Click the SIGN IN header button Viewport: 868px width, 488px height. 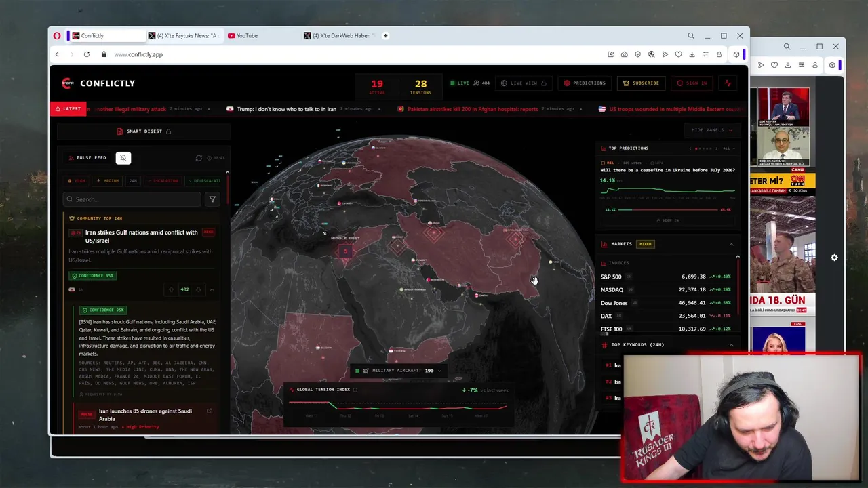[692, 83]
